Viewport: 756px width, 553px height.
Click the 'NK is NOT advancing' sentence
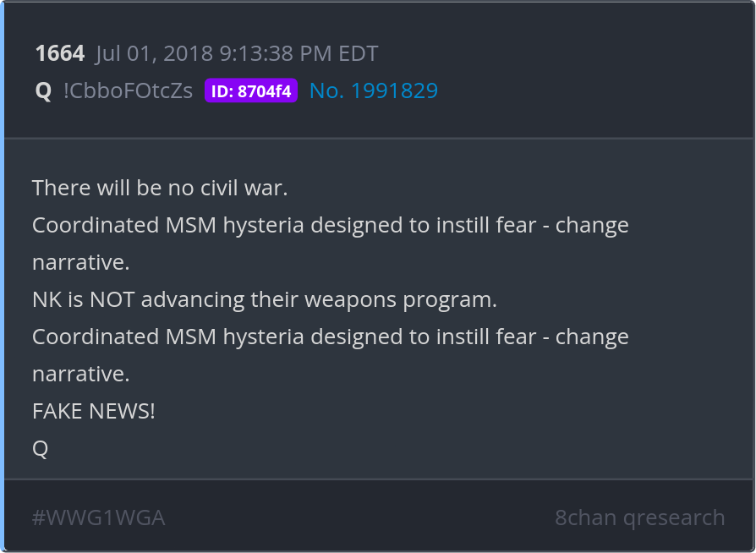[x=264, y=299]
